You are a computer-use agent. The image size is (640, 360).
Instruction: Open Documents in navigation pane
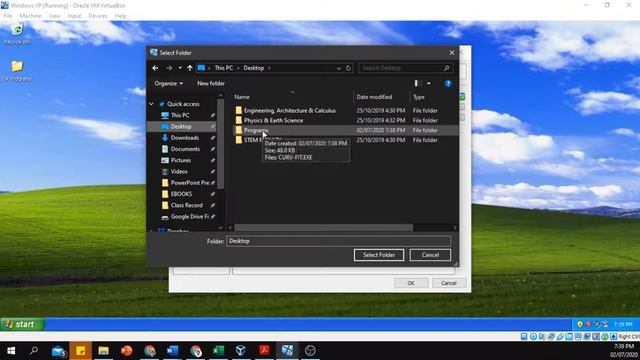point(185,149)
